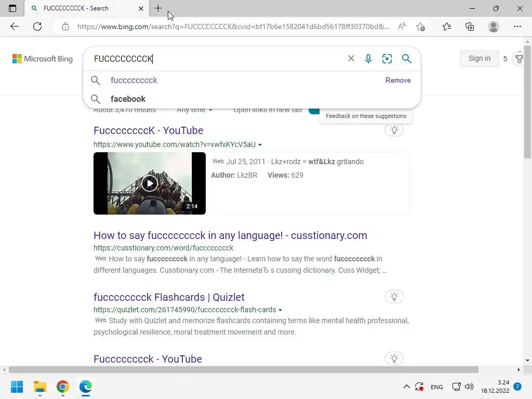532x399 pixels.
Task: Open Microsoft Rewards trophy icon
Action: point(520,59)
